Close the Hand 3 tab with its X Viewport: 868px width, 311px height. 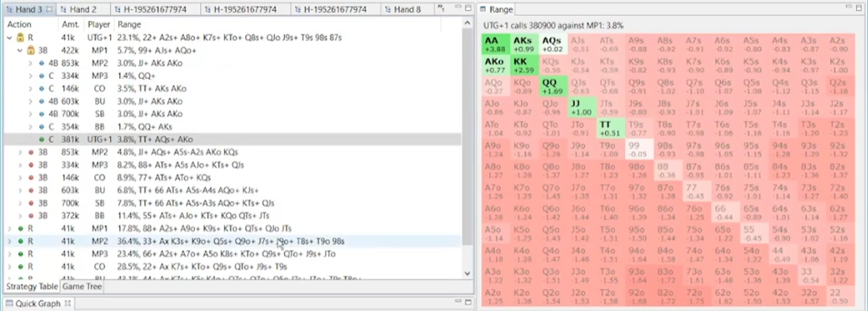50,9
